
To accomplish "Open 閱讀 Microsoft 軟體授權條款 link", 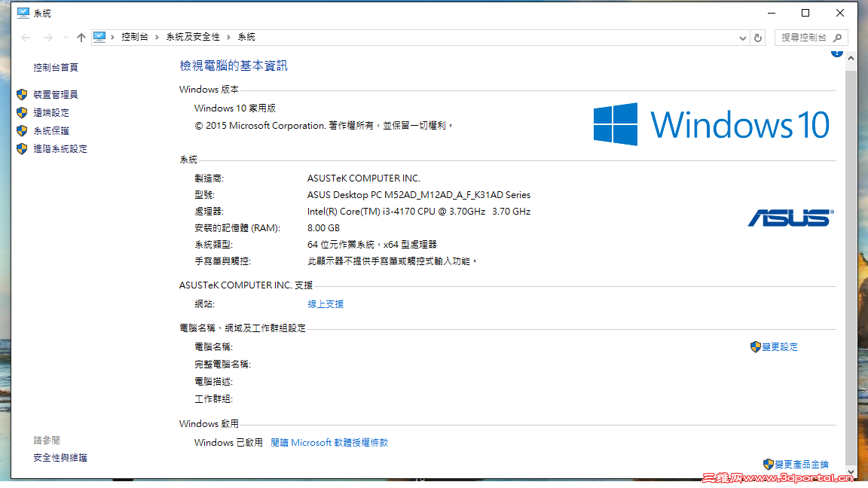I will (329, 443).
